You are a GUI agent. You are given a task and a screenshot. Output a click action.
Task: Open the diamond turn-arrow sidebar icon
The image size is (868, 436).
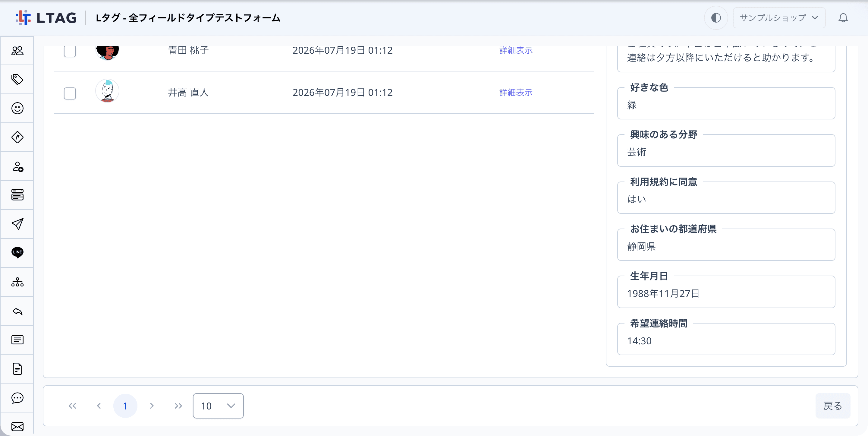click(x=17, y=137)
